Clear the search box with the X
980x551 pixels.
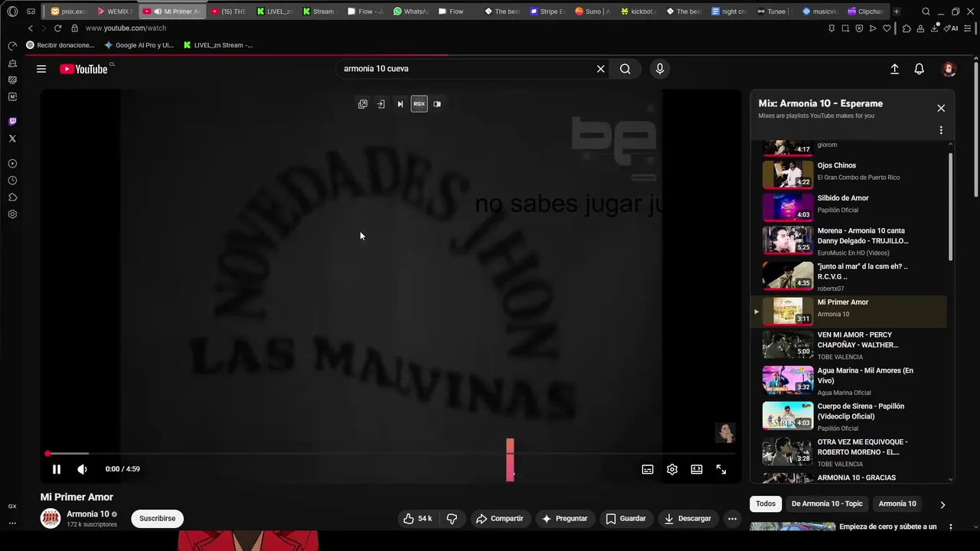coord(601,69)
